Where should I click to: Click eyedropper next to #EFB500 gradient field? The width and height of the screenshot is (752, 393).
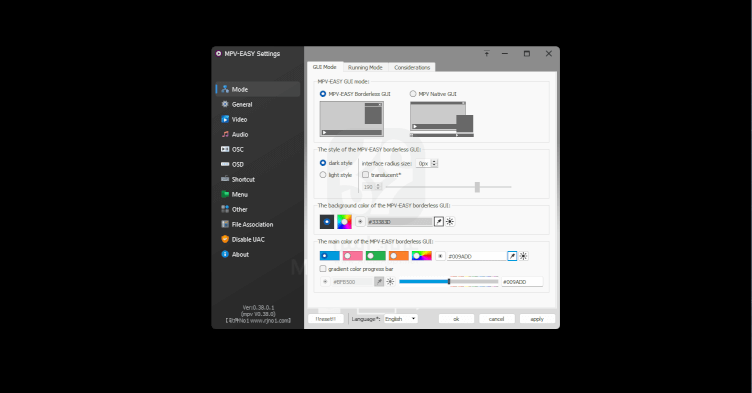coord(379,282)
